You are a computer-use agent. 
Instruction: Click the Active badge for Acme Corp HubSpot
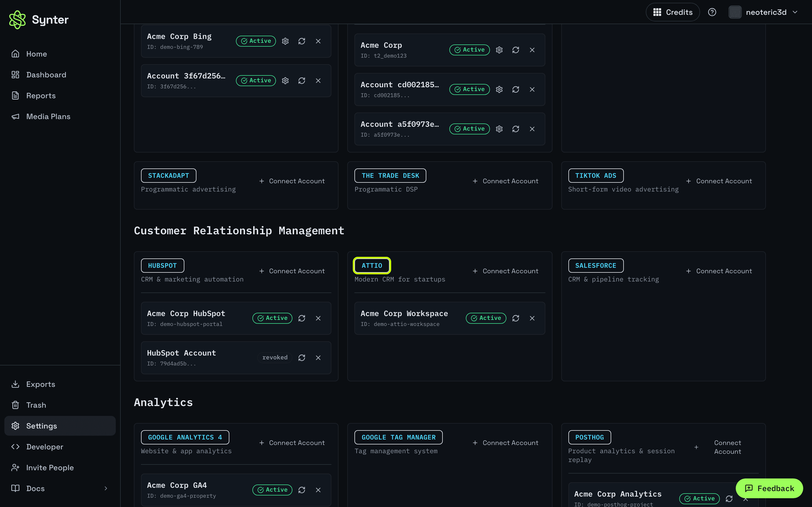(272, 318)
